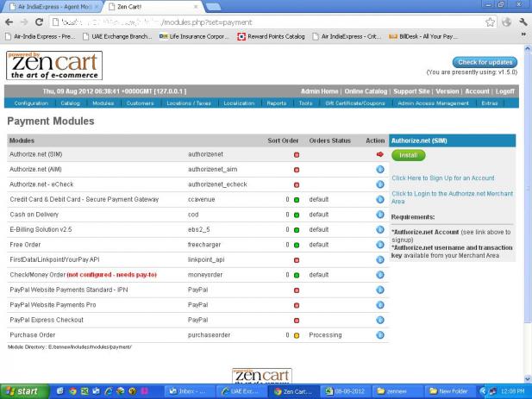Open the Authorize.net Merchant Area login link
This screenshot has width=532, height=399.
click(x=453, y=197)
